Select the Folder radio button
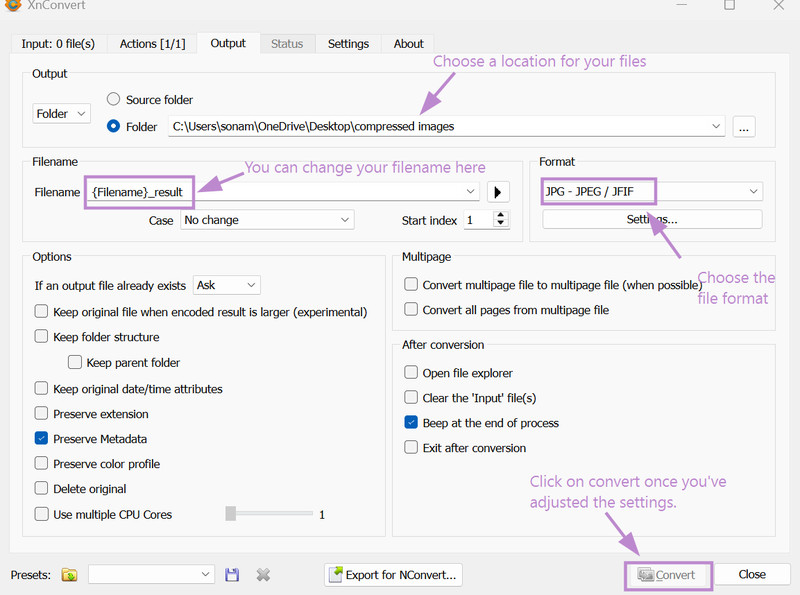This screenshot has width=800, height=595. 113,126
